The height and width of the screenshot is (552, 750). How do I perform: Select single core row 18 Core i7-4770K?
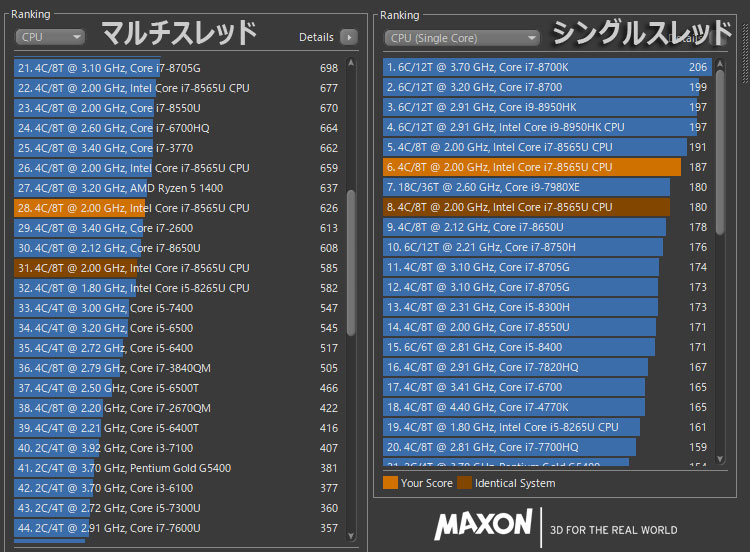point(547,407)
